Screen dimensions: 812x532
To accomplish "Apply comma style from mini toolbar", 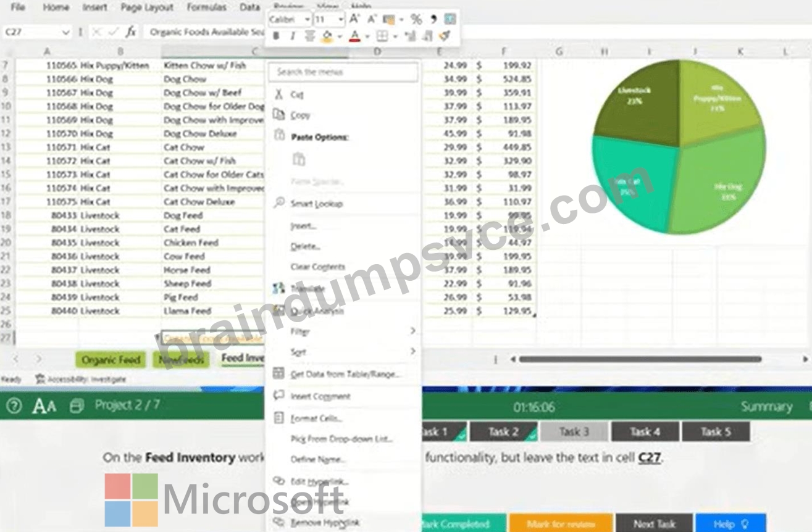I will (433, 20).
